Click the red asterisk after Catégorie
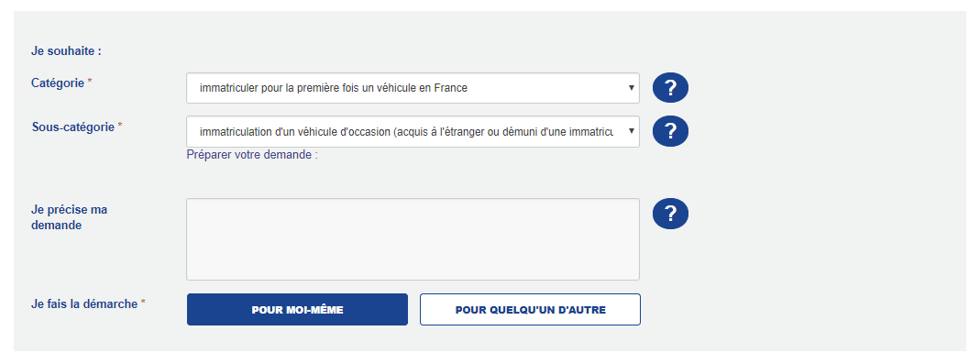 [x=89, y=82]
